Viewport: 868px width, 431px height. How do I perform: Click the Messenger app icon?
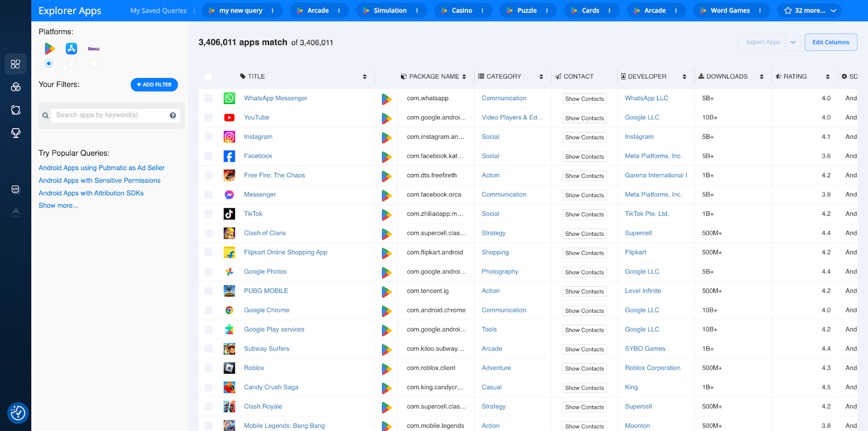[229, 195]
